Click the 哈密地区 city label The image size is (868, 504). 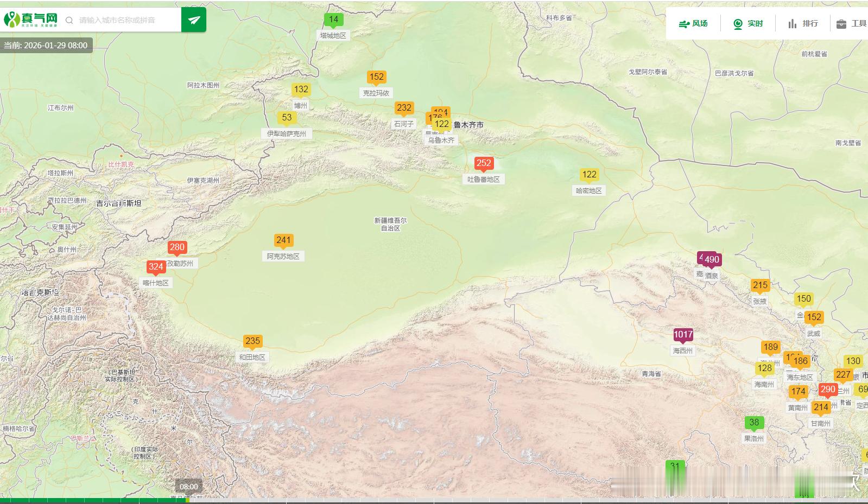[x=589, y=190]
